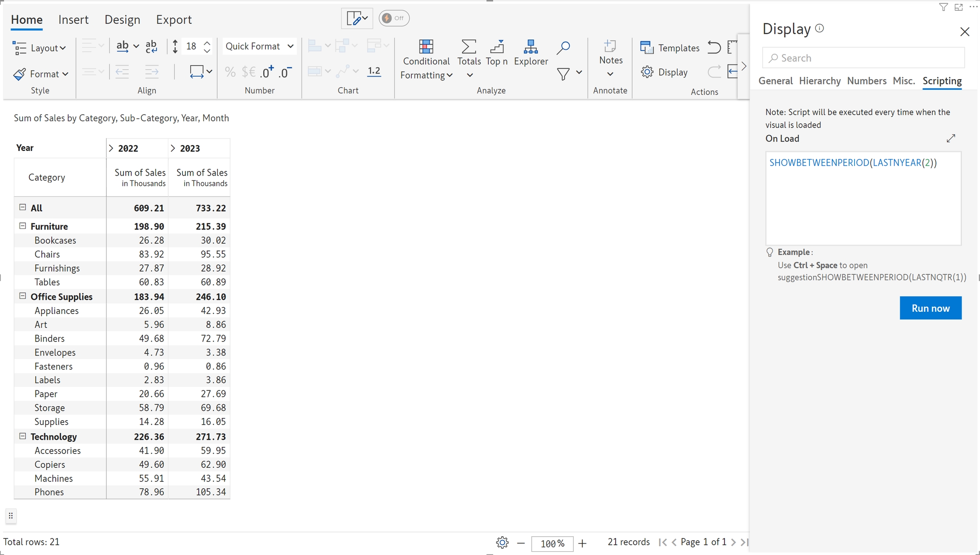Open the Quick Format dropdown
Screen dimensions: 980x555
tap(259, 46)
